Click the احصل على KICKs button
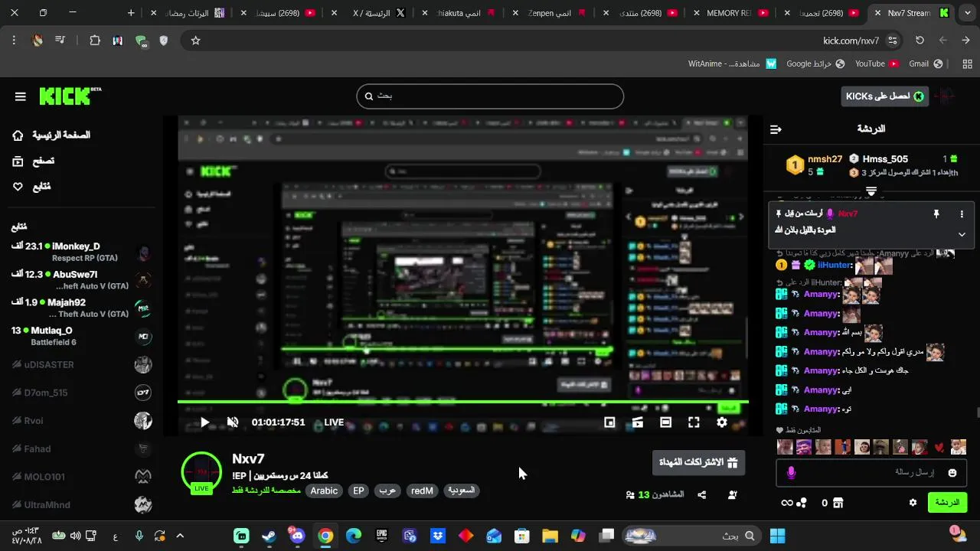 tap(885, 96)
